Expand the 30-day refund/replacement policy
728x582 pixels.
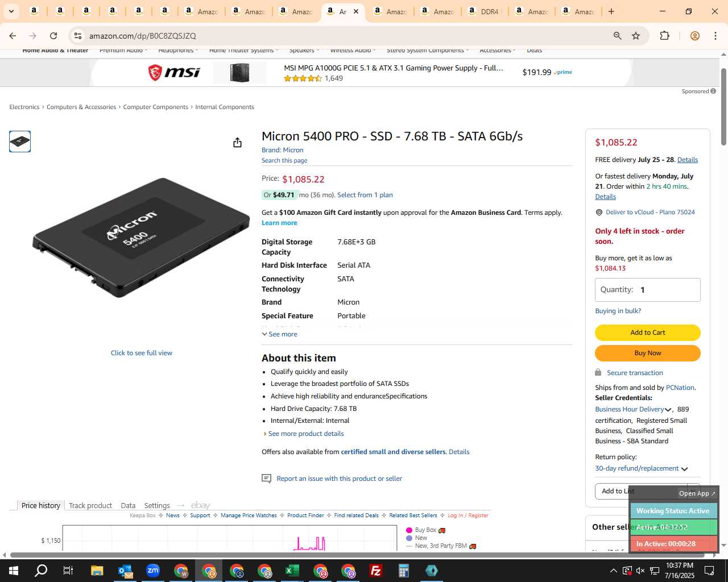(642, 468)
